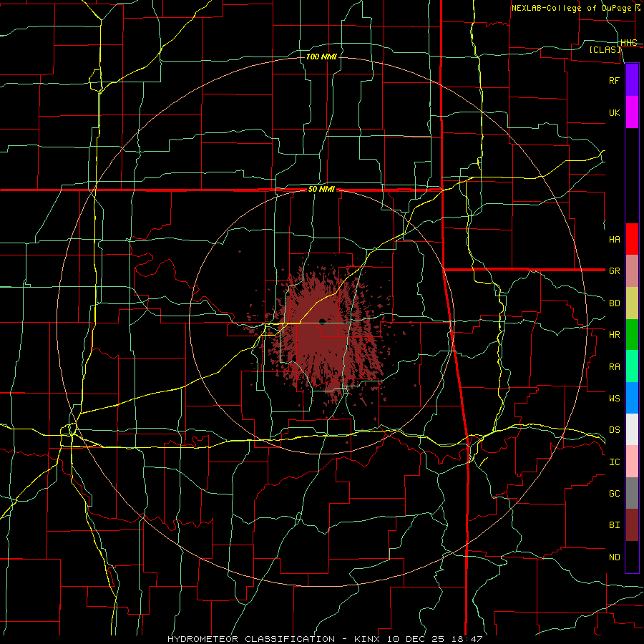The width and height of the screenshot is (644, 644).
Task: Click the blue WS legend swatch
Action: (x=632, y=398)
